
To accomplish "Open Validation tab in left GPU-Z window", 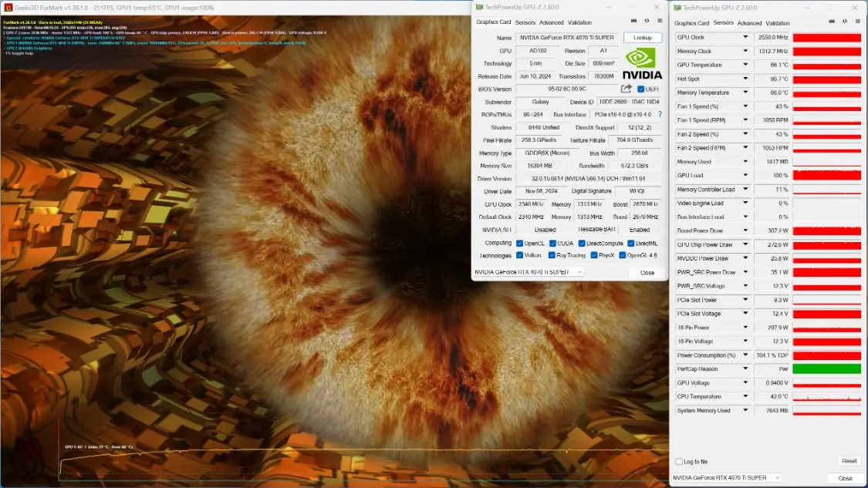I will point(579,22).
